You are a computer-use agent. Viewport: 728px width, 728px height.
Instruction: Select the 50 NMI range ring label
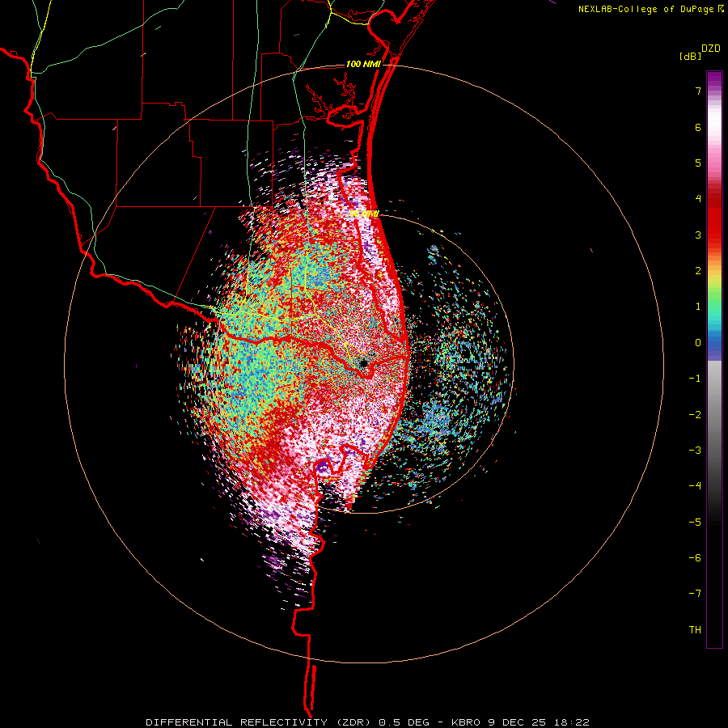point(364,214)
